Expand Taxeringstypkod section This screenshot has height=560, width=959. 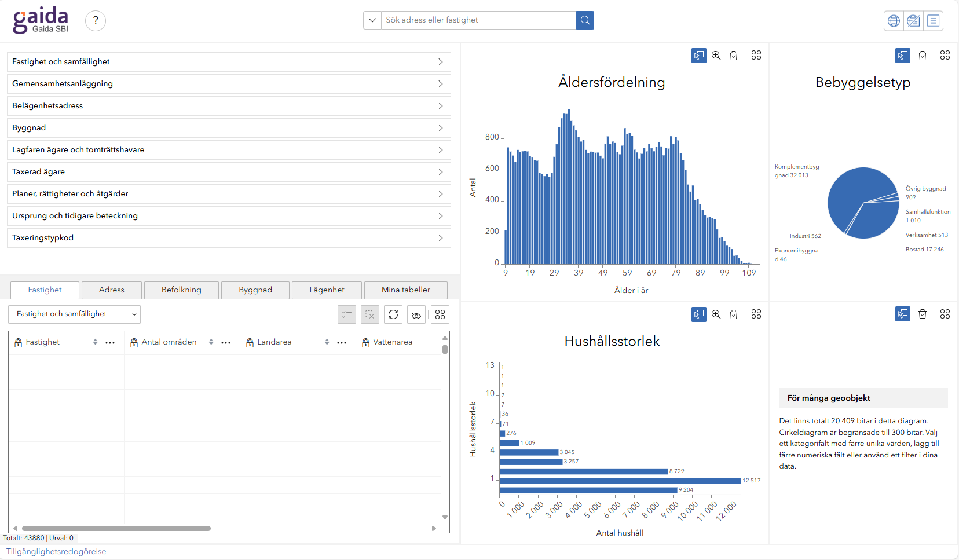tap(229, 238)
